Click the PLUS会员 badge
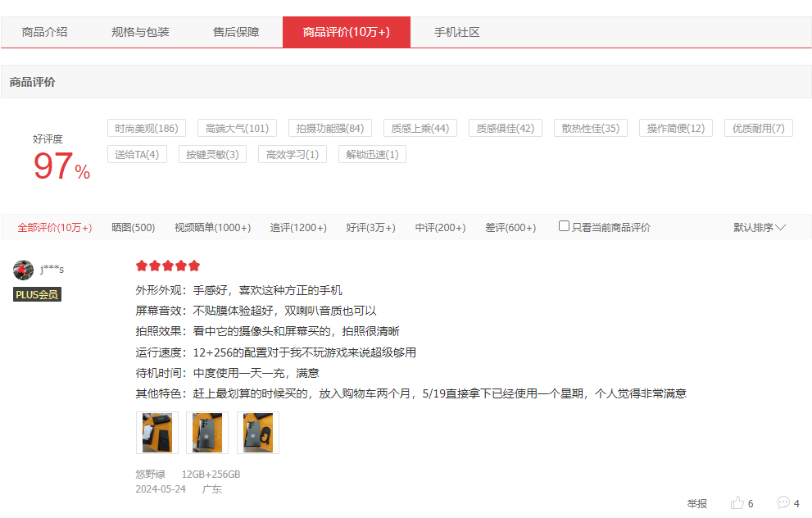812x518 pixels. pyautogui.click(x=38, y=294)
